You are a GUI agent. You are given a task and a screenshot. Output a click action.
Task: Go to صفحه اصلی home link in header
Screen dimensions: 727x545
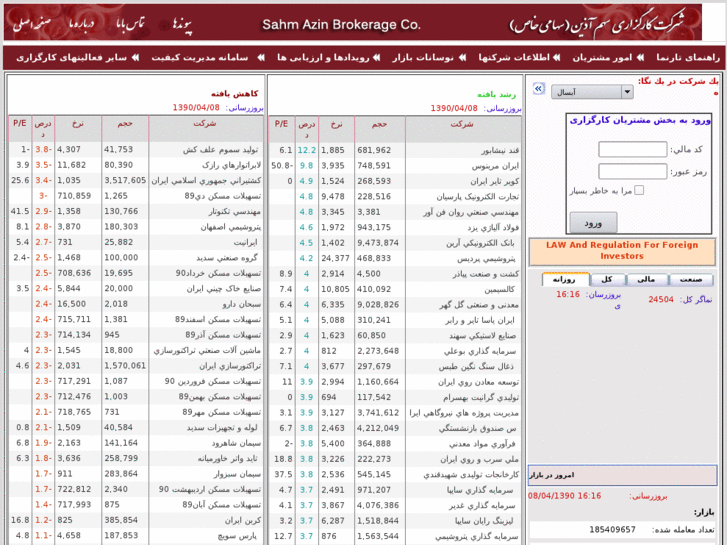point(32,23)
